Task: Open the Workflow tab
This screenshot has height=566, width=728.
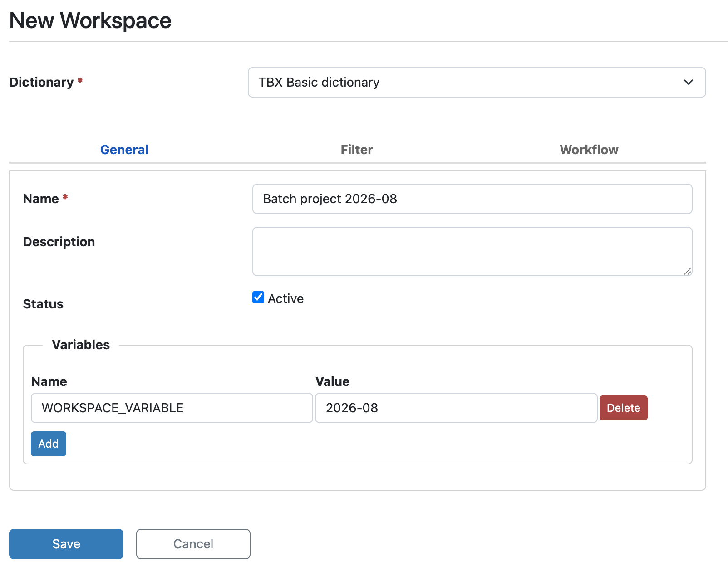Action: click(x=589, y=150)
